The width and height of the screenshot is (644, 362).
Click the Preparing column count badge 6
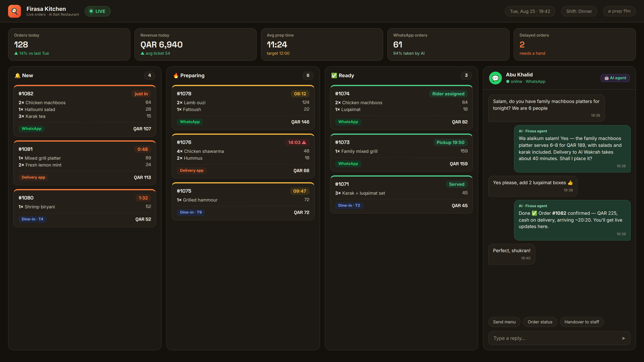(308, 76)
